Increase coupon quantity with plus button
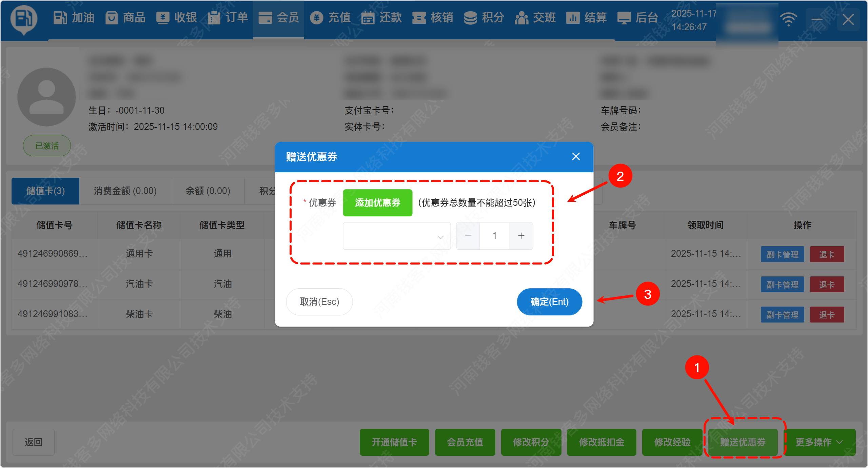 pyautogui.click(x=521, y=236)
